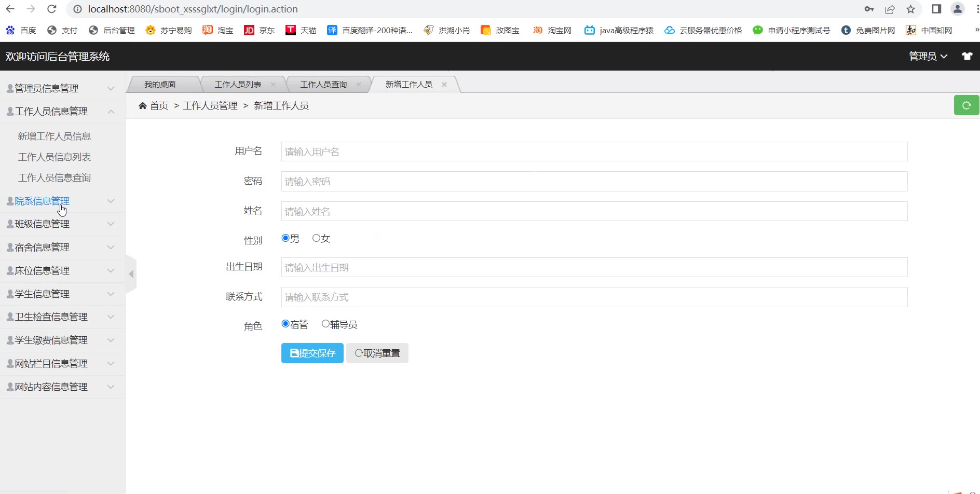The image size is (980, 494).
Task: Bookmark this page with the star icon
Action: 910,9
